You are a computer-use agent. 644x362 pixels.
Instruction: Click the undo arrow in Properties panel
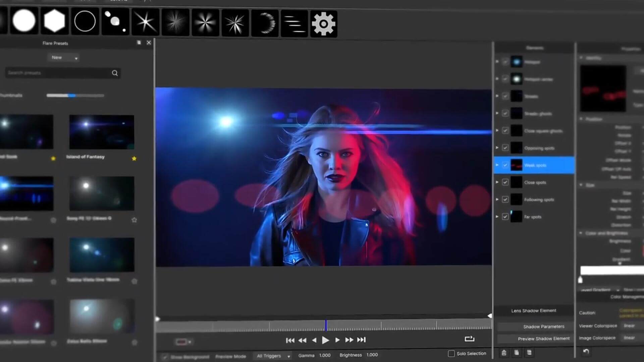[x=586, y=352]
